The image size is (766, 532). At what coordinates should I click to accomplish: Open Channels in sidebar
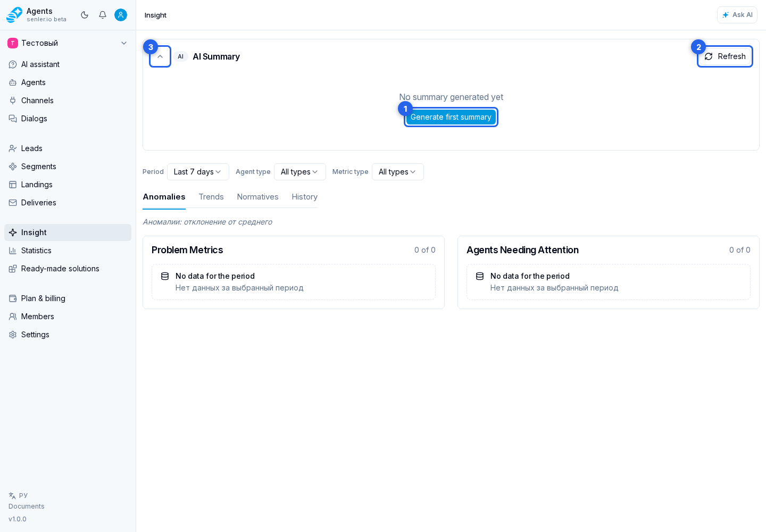pyautogui.click(x=68, y=101)
